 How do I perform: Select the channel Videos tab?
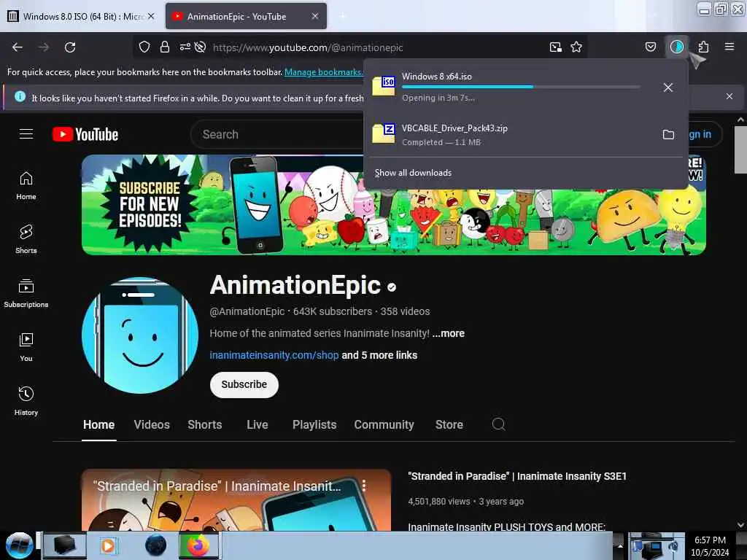pyautogui.click(x=152, y=425)
